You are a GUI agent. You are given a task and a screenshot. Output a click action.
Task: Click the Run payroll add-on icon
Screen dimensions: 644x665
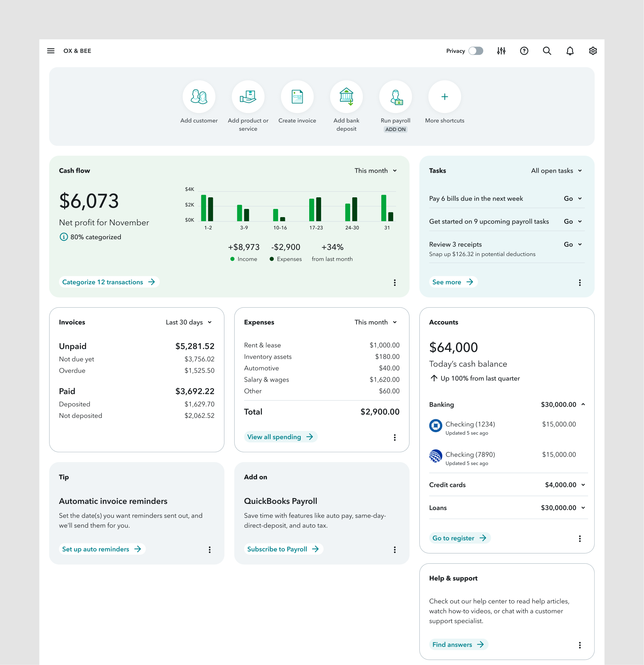[396, 97]
